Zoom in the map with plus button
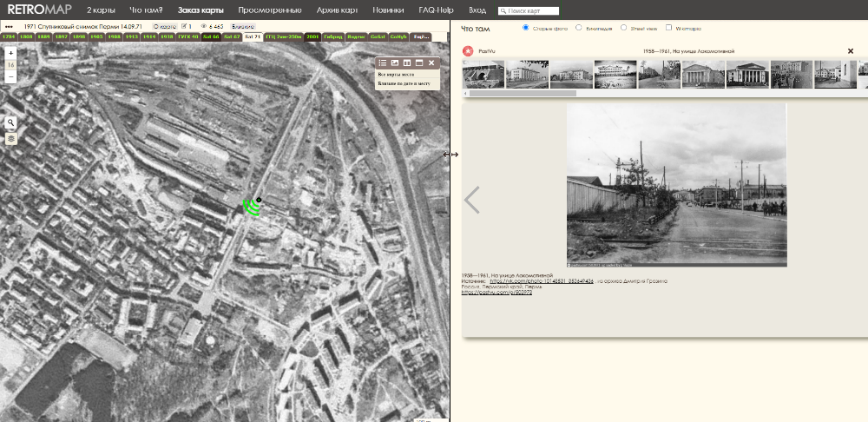 [10, 53]
